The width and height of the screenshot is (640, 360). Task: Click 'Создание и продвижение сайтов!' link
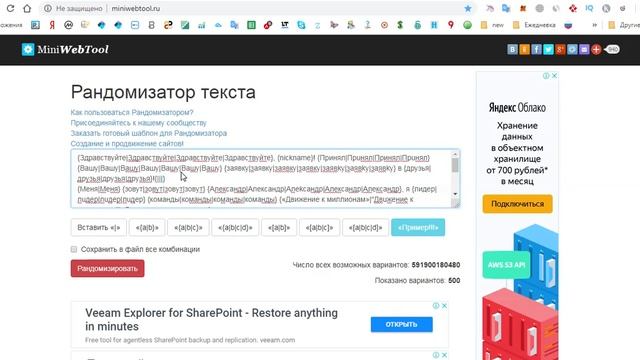[x=127, y=144]
